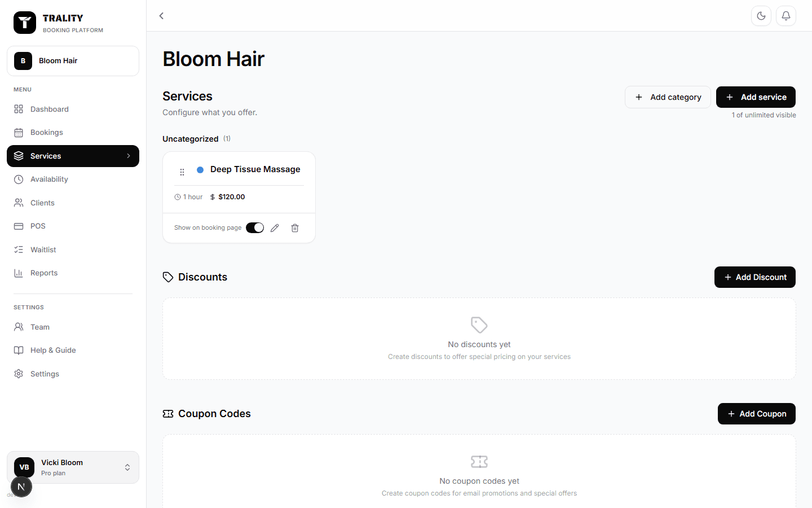Click the Trality logo icon

25,23
